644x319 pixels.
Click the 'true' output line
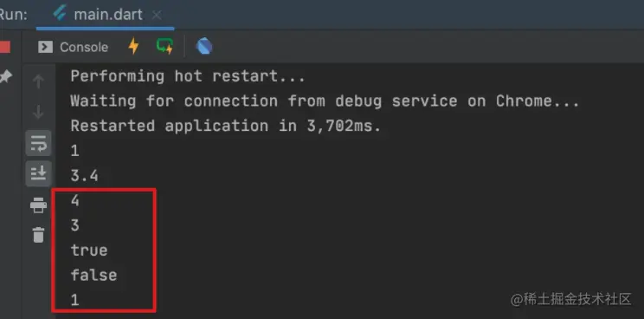click(x=89, y=251)
